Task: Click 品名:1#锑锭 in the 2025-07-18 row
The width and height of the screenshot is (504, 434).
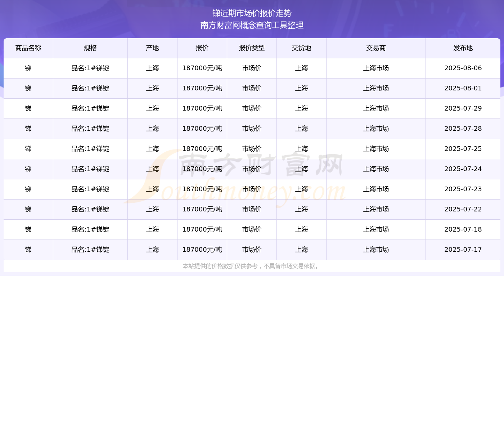Action: tap(90, 229)
